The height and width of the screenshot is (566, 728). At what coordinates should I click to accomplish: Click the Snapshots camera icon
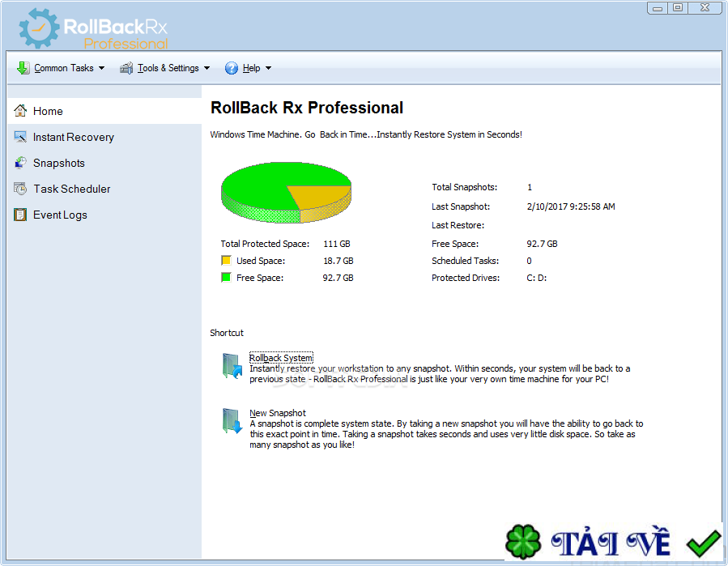click(x=20, y=163)
